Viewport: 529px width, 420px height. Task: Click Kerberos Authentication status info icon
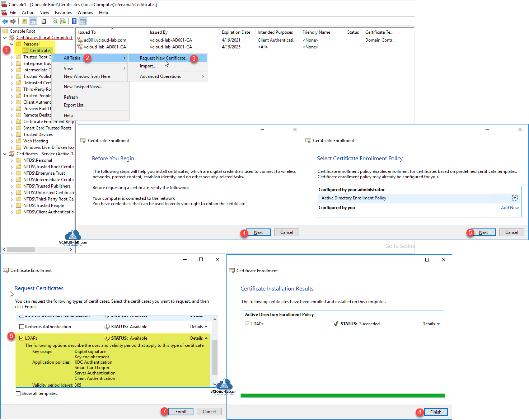point(107,327)
